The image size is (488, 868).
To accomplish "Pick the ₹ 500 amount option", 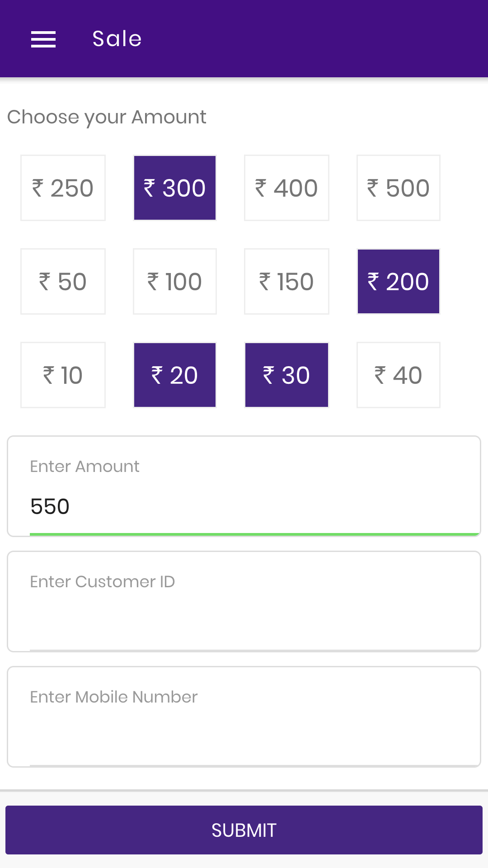I will click(x=398, y=188).
